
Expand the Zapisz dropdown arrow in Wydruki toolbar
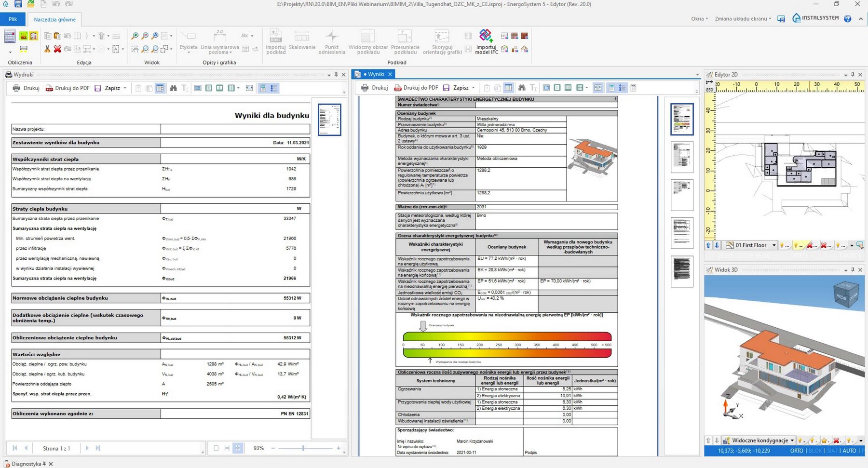click(125, 88)
